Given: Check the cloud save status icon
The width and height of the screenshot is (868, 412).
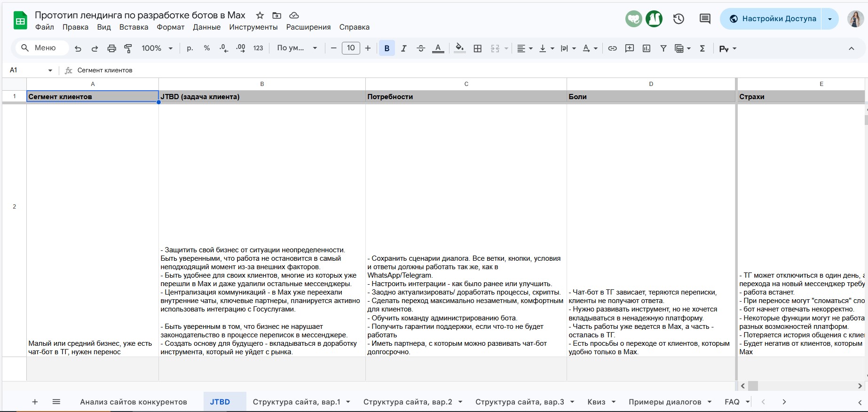Looking at the screenshot, I should coord(294,16).
